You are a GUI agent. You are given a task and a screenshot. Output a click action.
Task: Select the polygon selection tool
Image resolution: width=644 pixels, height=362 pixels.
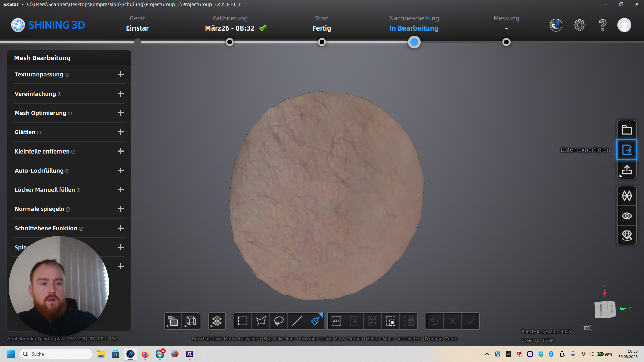tap(261, 321)
